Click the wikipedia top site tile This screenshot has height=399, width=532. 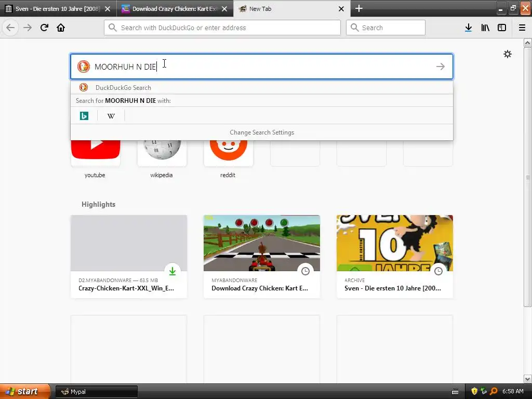coord(162,159)
